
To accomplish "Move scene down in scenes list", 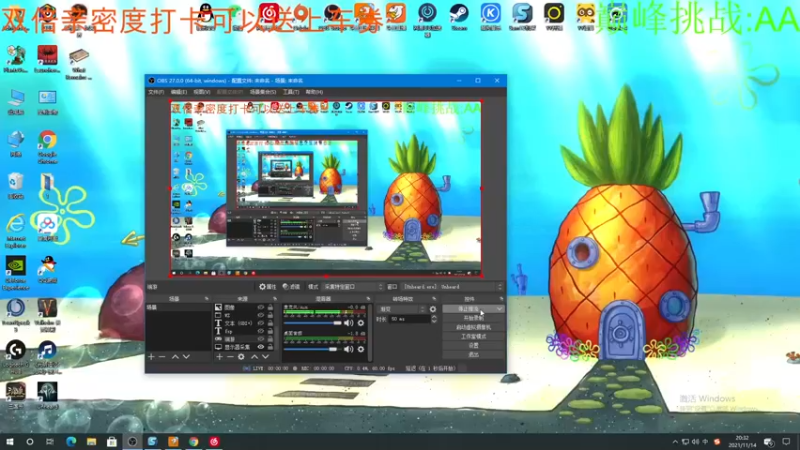I will coord(186,357).
